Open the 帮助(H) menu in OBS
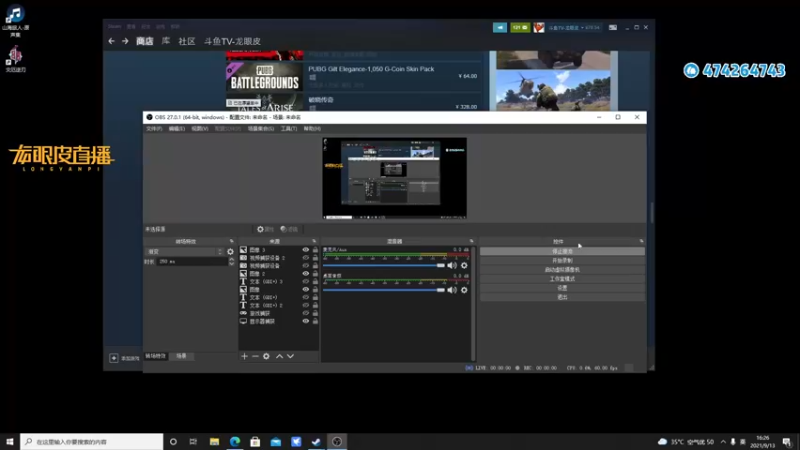The image size is (800, 450). click(x=312, y=129)
